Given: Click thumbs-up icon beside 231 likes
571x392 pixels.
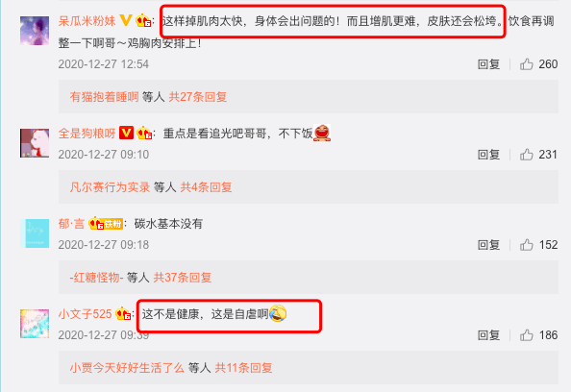Looking at the screenshot, I should click(526, 155).
